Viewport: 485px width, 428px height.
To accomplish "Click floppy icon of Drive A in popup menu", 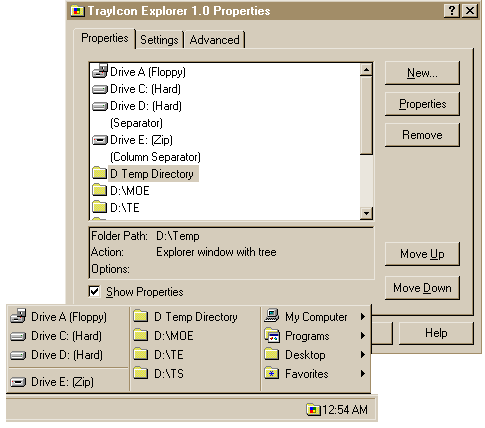I will pyautogui.click(x=18, y=316).
